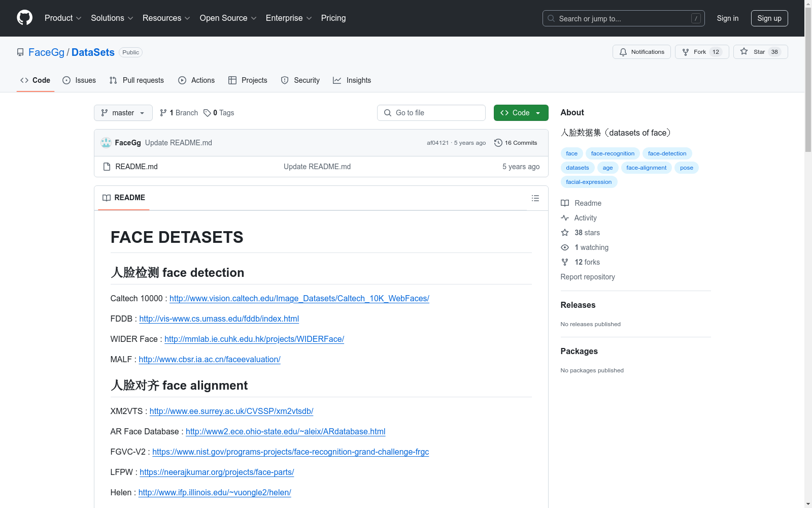Open the FDDB dataset URL
Image resolution: width=812 pixels, height=508 pixels.
[x=219, y=319]
